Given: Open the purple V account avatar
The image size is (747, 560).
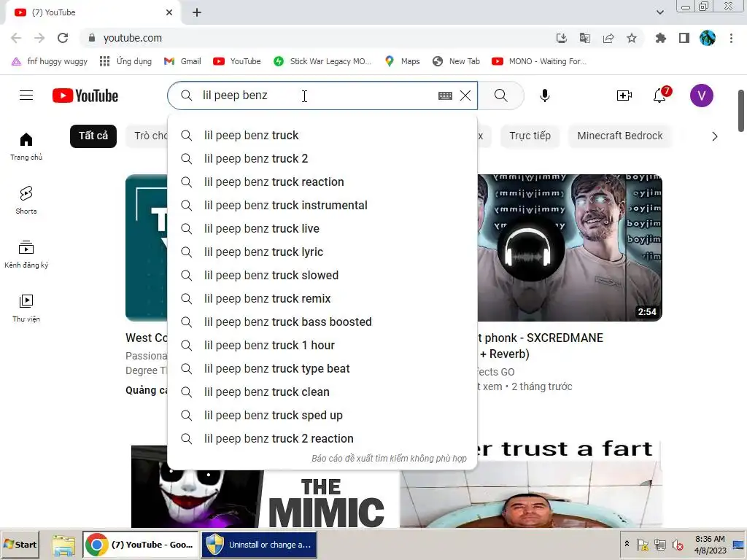Looking at the screenshot, I should pos(701,96).
